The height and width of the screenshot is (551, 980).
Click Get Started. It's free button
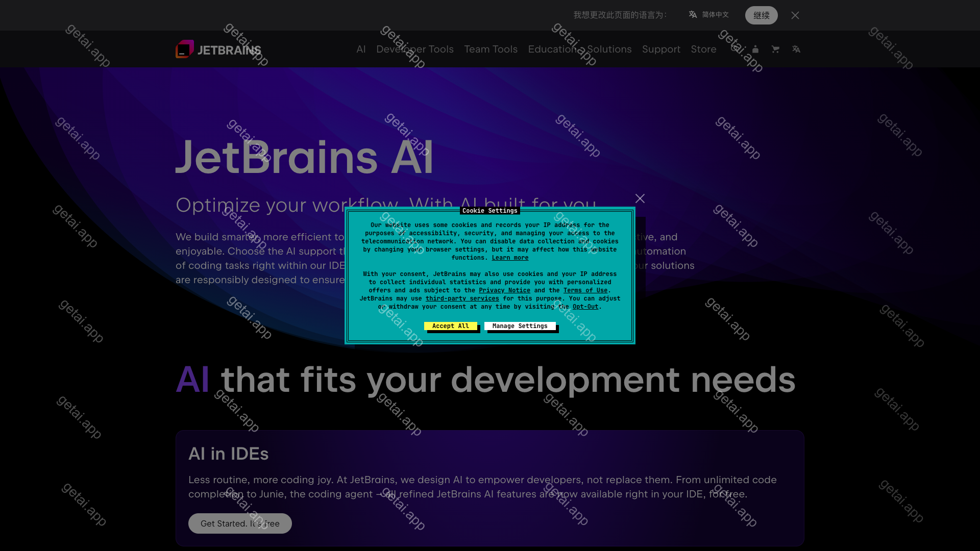tap(240, 523)
